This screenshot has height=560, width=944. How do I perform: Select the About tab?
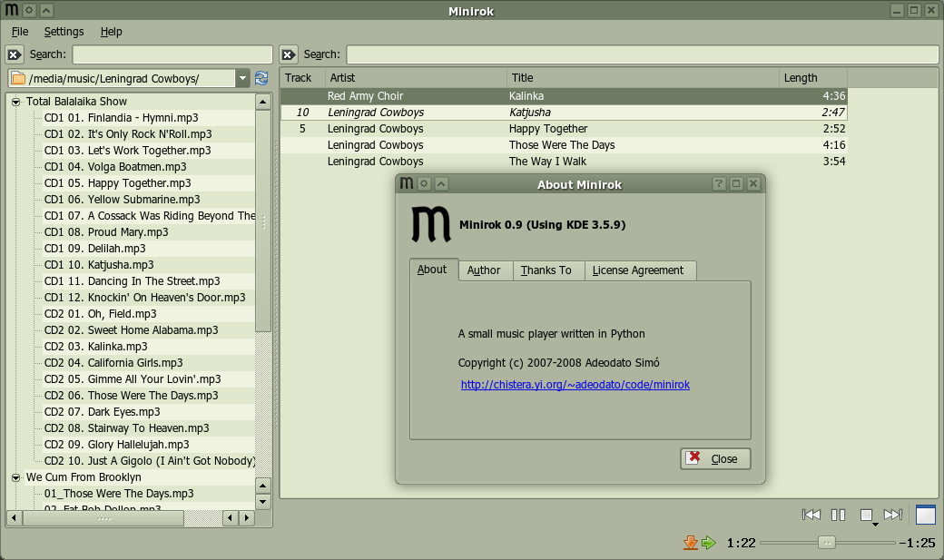(432, 270)
